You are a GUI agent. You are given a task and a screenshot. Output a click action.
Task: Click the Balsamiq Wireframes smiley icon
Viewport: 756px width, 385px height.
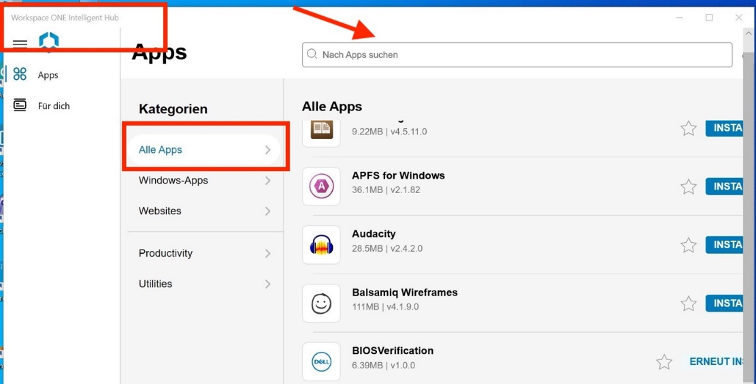[x=322, y=304]
